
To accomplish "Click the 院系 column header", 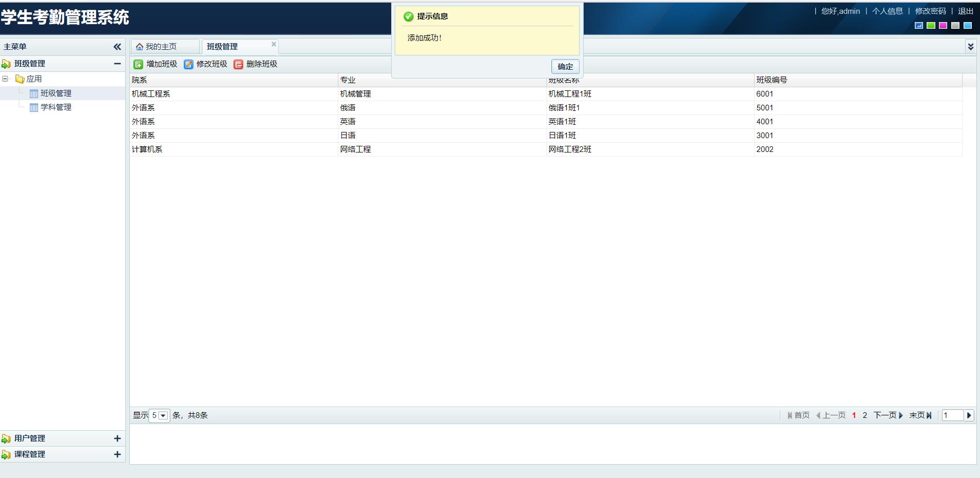I will click(x=234, y=80).
